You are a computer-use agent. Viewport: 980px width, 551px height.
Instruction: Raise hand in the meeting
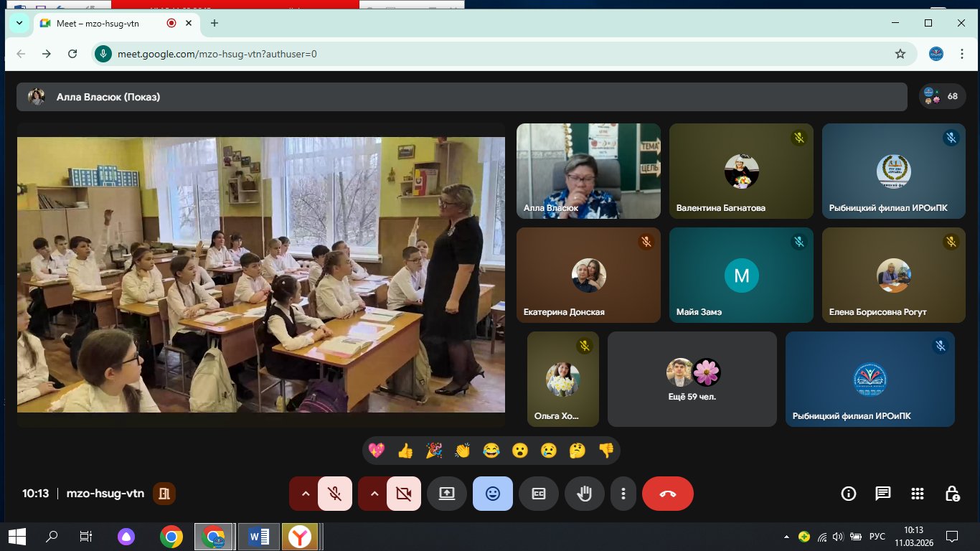coord(585,494)
